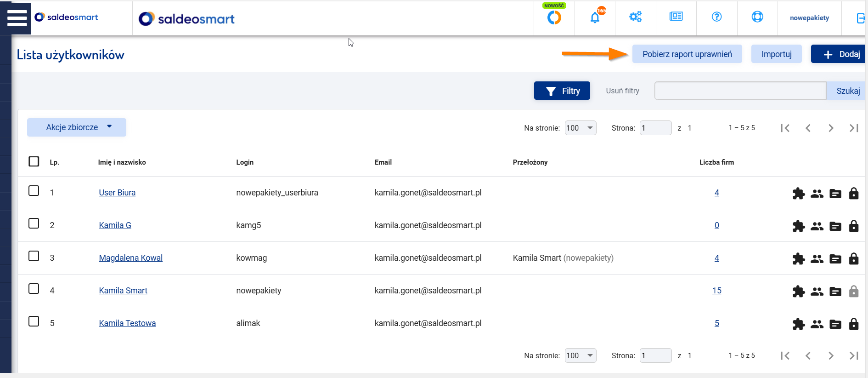
Task: Click the Importuj button
Action: pos(777,54)
